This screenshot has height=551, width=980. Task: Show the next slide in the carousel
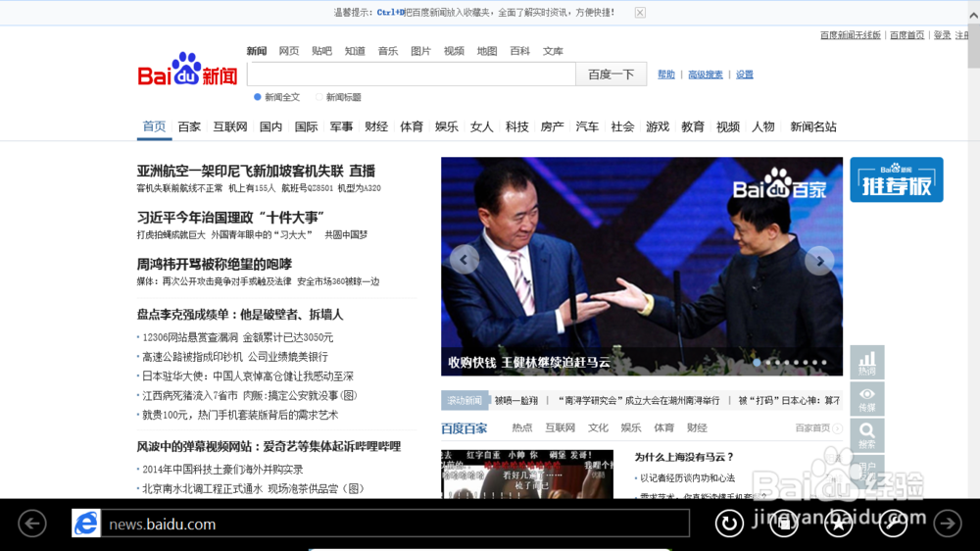pyautogui.click(x=819, y=261)
